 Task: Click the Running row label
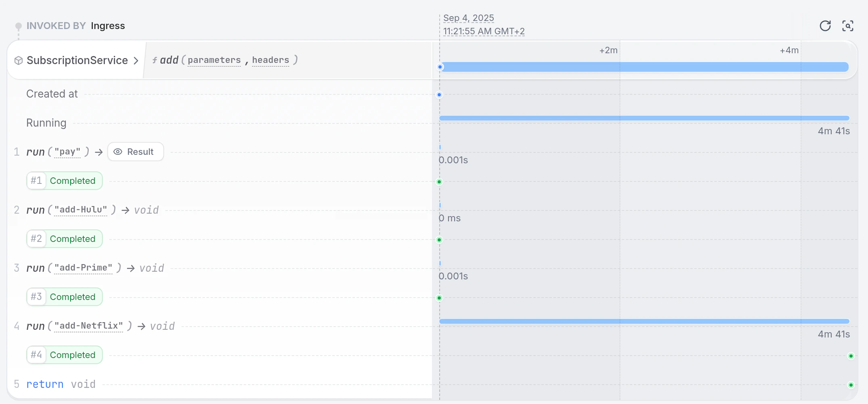[x=46, y=123]
